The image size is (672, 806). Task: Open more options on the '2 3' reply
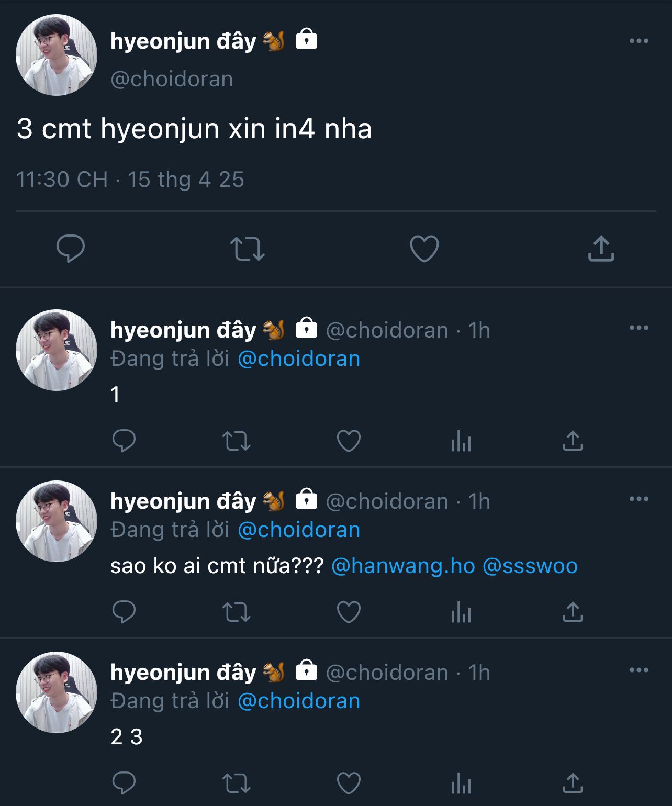point(639,670)
